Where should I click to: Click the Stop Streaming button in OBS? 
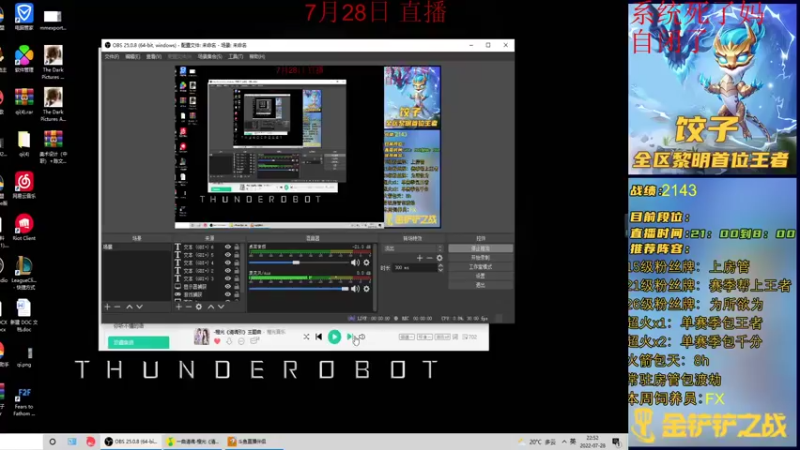point(481,248)
